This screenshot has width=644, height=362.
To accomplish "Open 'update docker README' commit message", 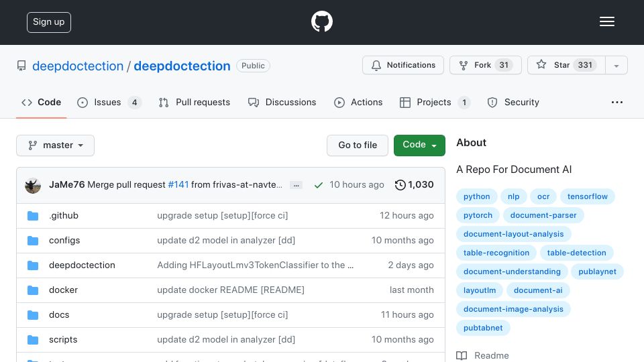I will pyautogui.click(x=231, y=290).
